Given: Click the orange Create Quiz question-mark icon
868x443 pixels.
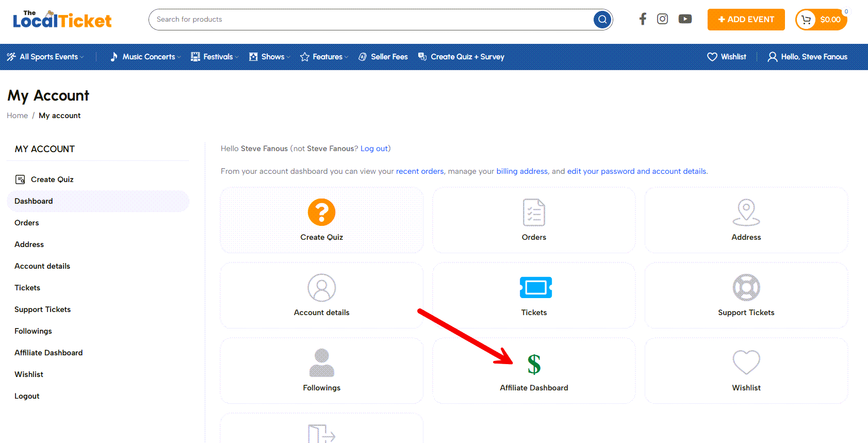Looking at the screenshot, I should pos(321,212).
